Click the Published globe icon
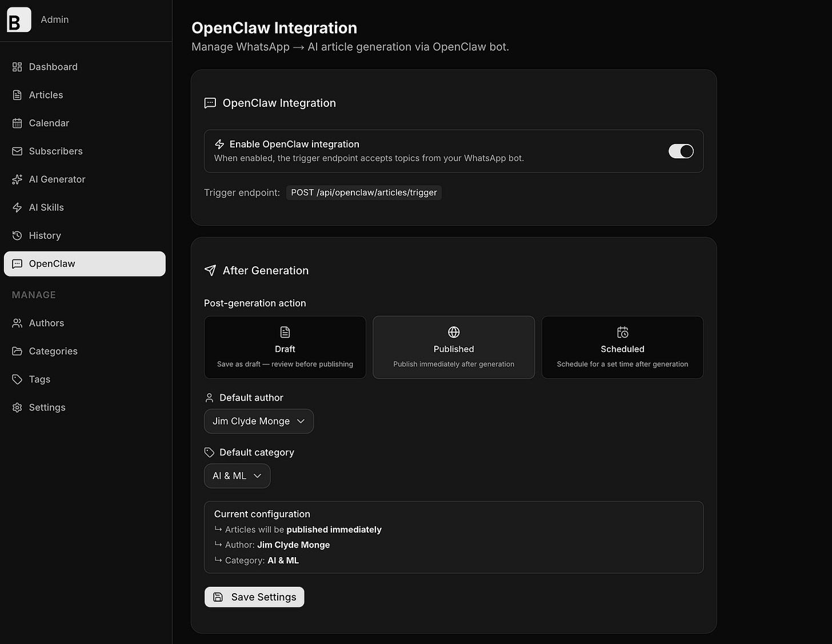The image size is (832, 644). click(454, 332)
